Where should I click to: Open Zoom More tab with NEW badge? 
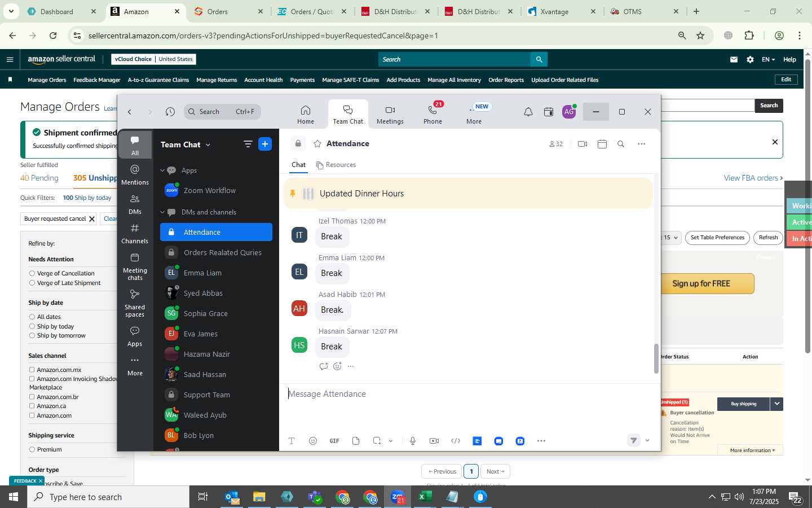pyautogui.click(x=474, y=115)
